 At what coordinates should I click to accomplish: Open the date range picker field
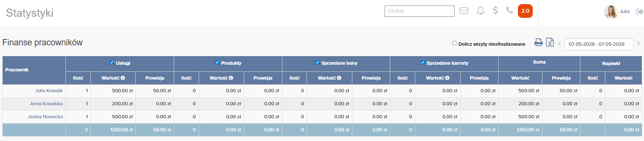pyautogui.click(x=599, y=44)
